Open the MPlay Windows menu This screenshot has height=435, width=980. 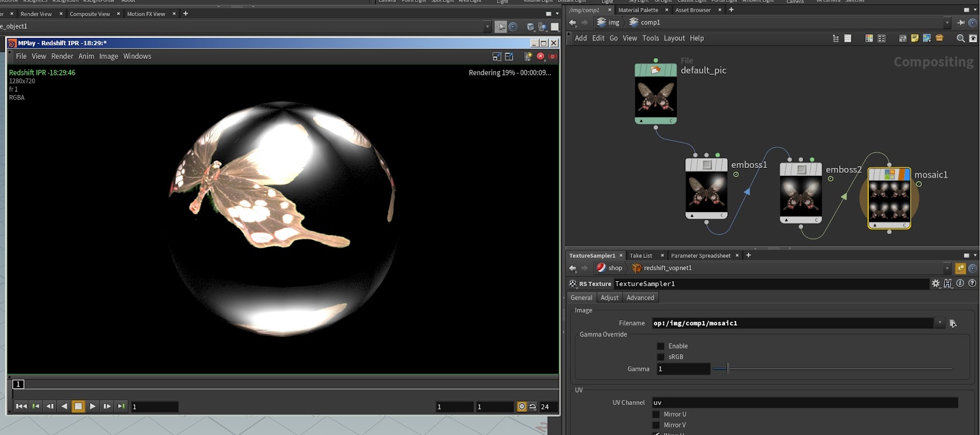point(137,56)
